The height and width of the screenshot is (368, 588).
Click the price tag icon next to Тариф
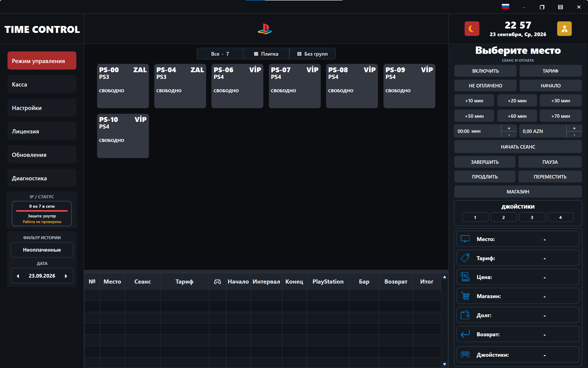coord(465,258)
